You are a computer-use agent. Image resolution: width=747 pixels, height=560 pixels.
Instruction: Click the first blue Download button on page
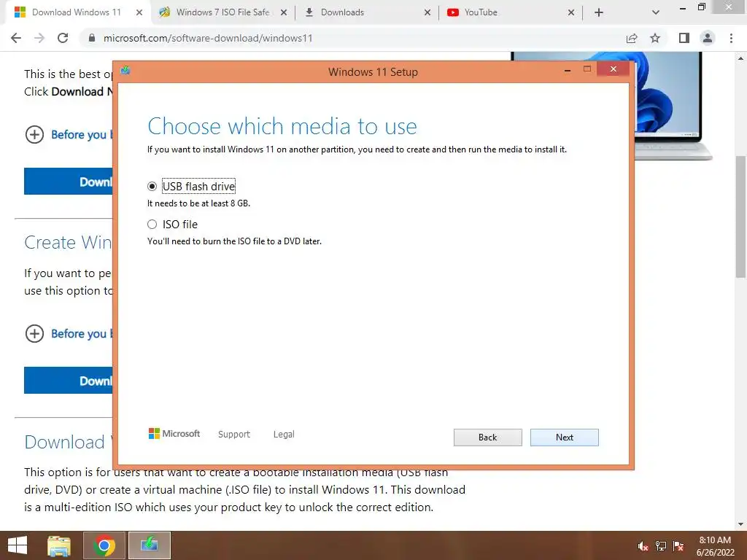pyautogui.click(x=69, y=181)
